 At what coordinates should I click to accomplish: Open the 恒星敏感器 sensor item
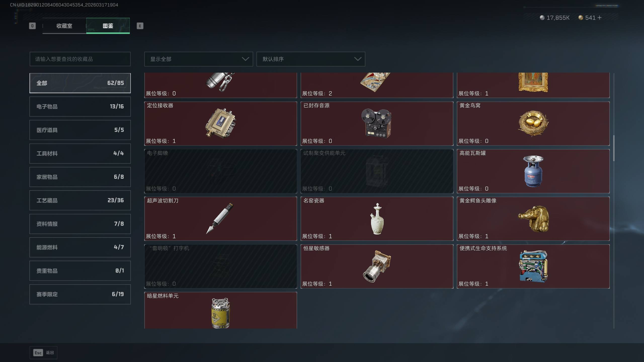[377, 266]
